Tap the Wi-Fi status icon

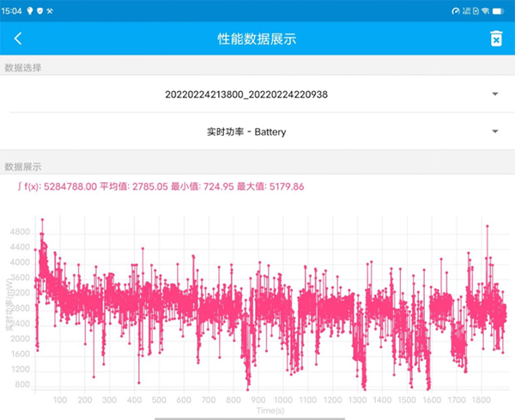(485, 9)
